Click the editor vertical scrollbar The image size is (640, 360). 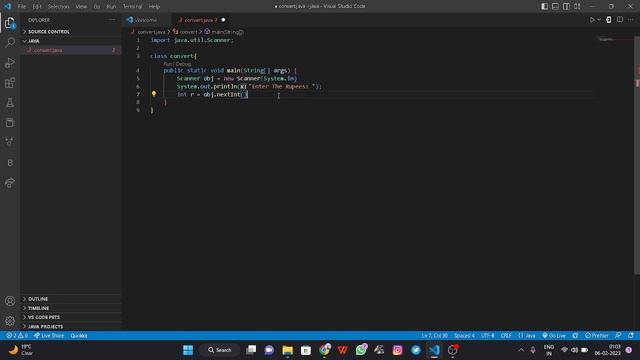637,155
